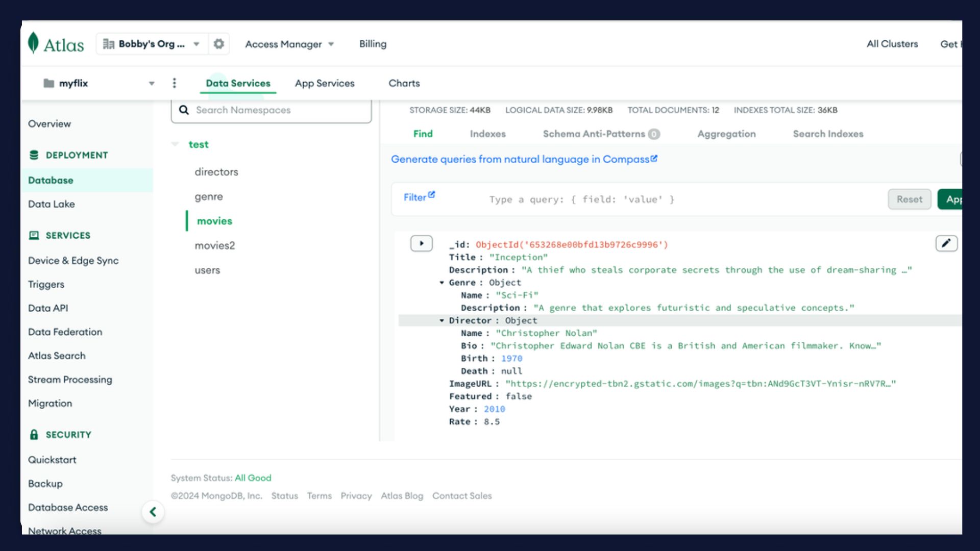980x551 pixels.
Task: Click the Contact Sales footer link
Action: 462,496
